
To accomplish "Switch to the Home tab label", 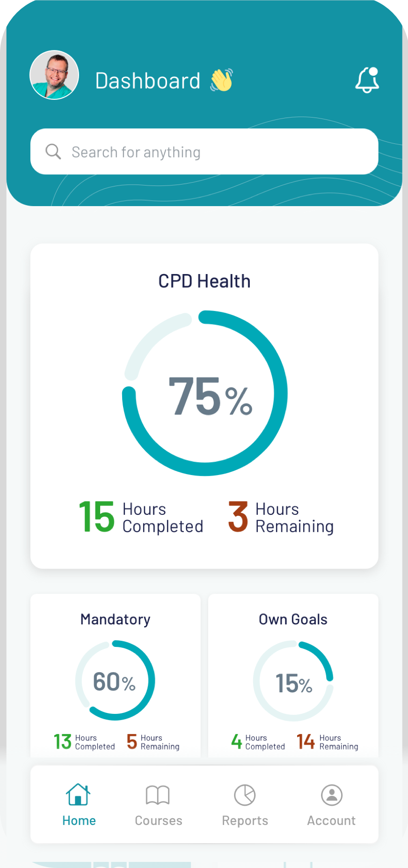I will (x=79, y=821).
